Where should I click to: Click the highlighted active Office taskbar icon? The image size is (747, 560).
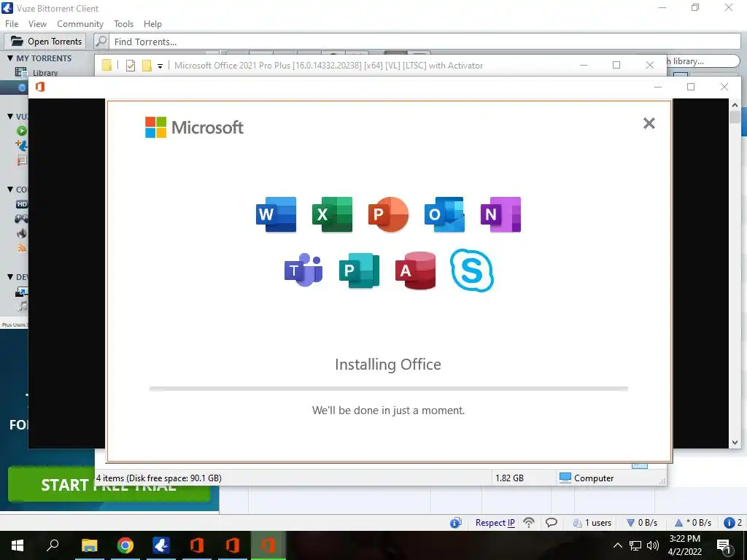268,545
